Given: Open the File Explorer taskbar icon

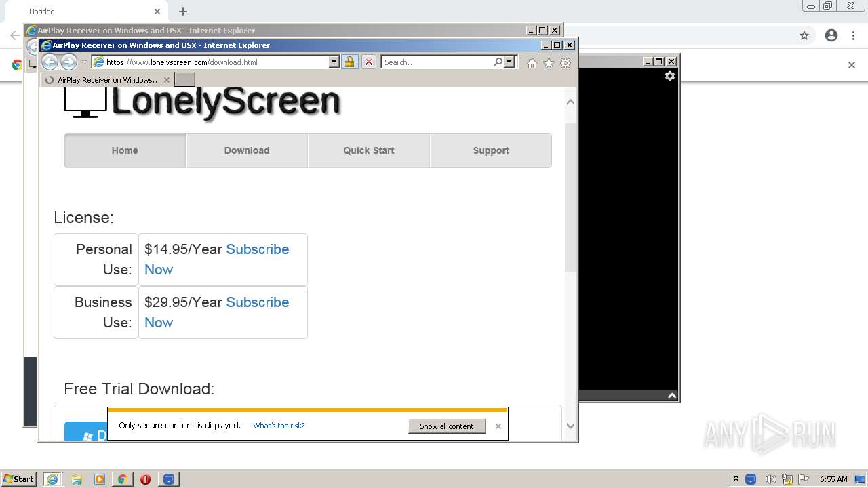Looking at the screenshot, I should (x=77, y=479).
